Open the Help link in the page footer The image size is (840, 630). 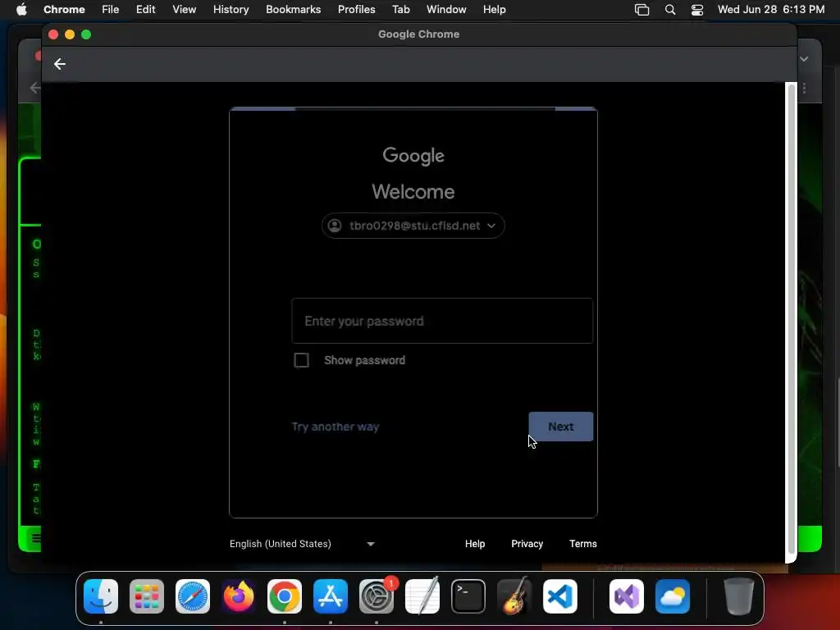pos(475,544)
